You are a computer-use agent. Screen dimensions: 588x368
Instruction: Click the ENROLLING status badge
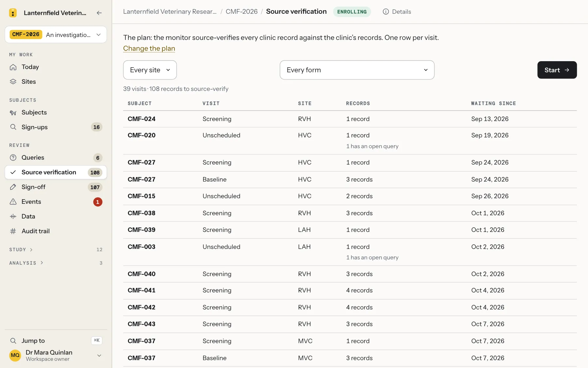click(x=352, y=12)
